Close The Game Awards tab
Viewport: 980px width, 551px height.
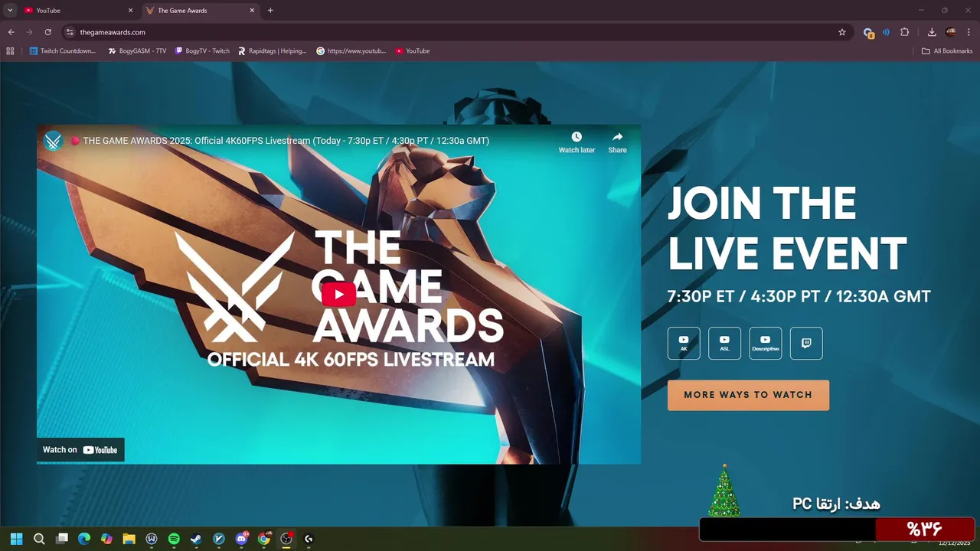click(x=252, y=11)
